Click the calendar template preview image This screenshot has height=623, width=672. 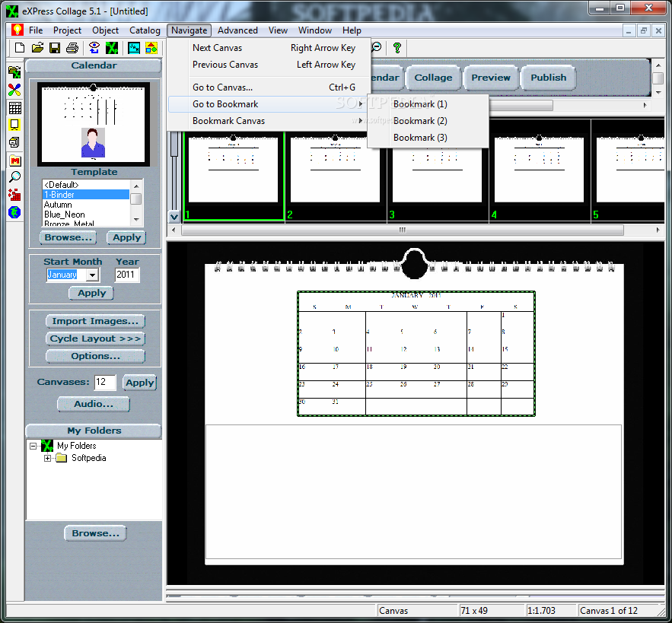(94, 124)
